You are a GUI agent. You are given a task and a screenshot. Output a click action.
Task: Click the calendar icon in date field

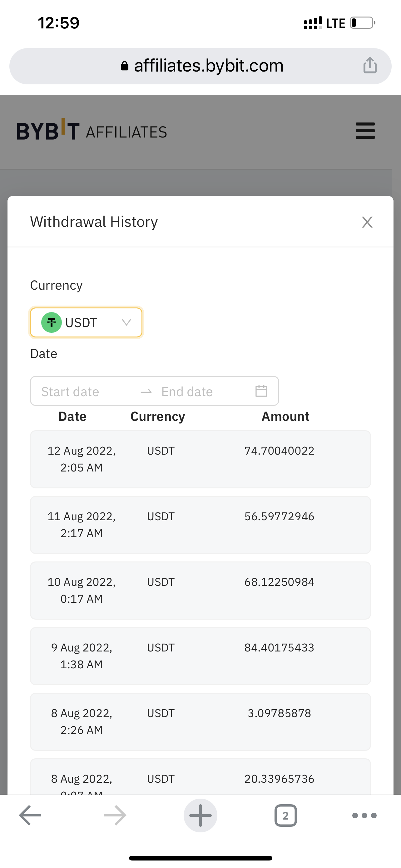261,391
